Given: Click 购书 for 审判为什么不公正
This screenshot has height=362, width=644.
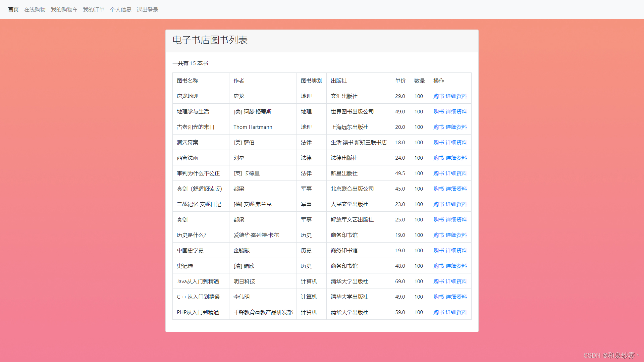Looking at the screenshot, I should (438, 173).
